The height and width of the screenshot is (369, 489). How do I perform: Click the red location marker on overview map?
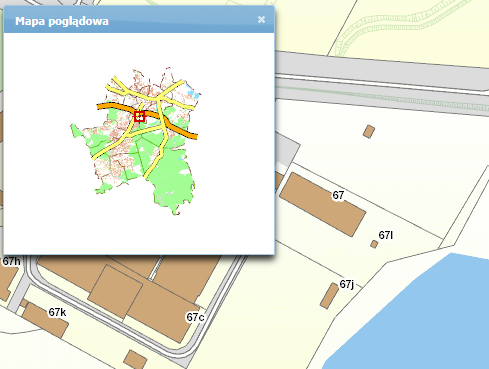(x=139, y=117)
